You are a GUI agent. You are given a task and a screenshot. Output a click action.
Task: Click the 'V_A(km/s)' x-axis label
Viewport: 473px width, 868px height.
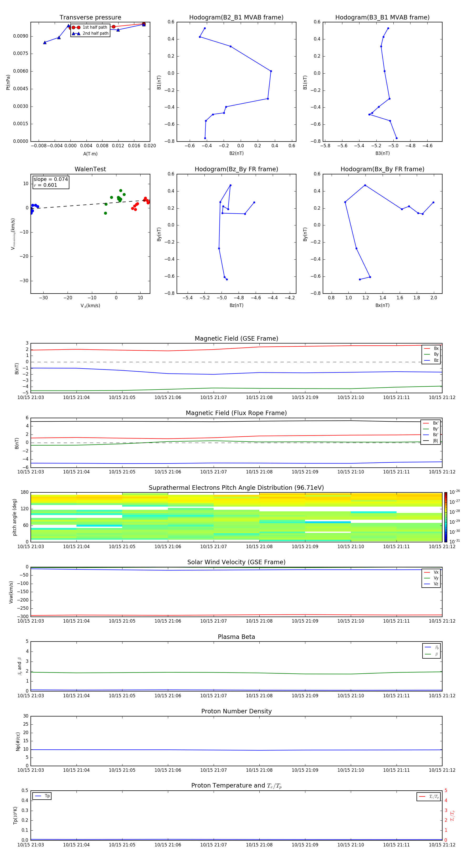pos(90,306)
